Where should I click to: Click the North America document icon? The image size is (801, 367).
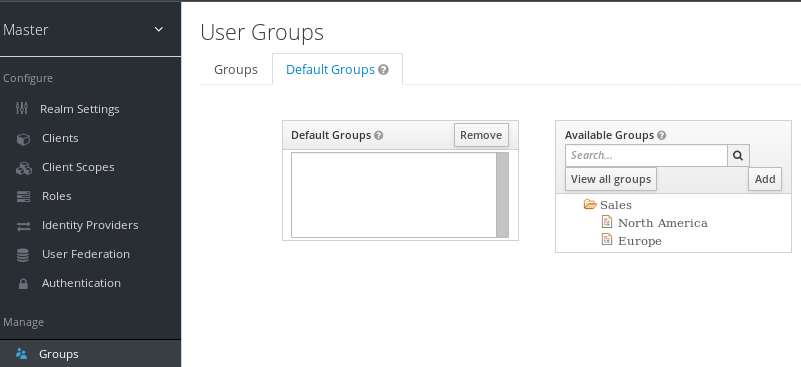[x=607, y=221]
